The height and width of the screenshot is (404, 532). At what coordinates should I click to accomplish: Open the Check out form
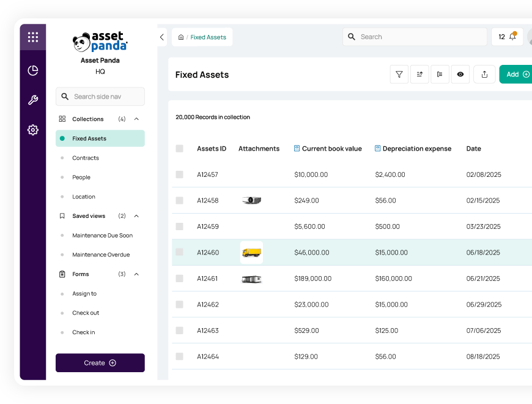click(x=86, y=313)
